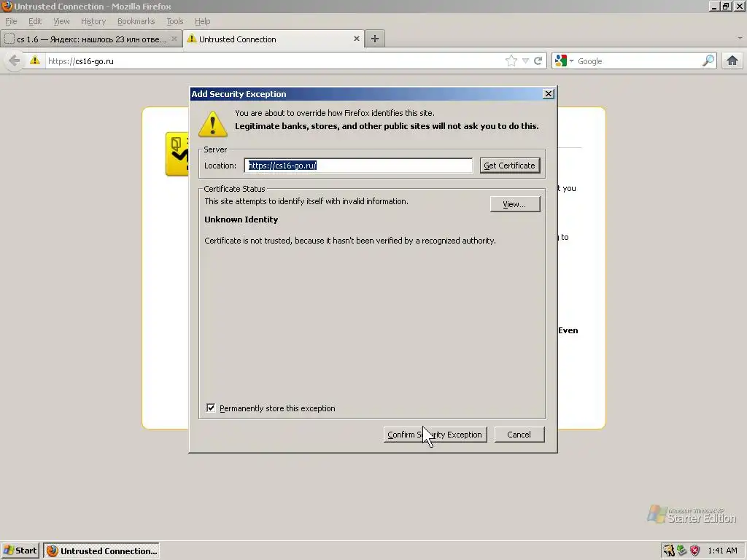Confirm Security Exception
This screenshot has height=560, width=747.
(436, 435)
